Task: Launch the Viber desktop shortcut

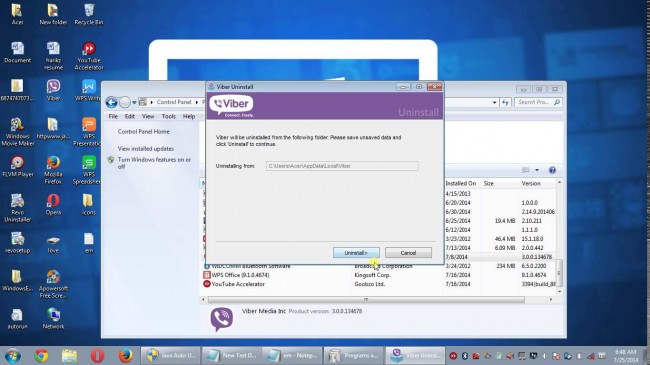Action: (x=53, y=90)
